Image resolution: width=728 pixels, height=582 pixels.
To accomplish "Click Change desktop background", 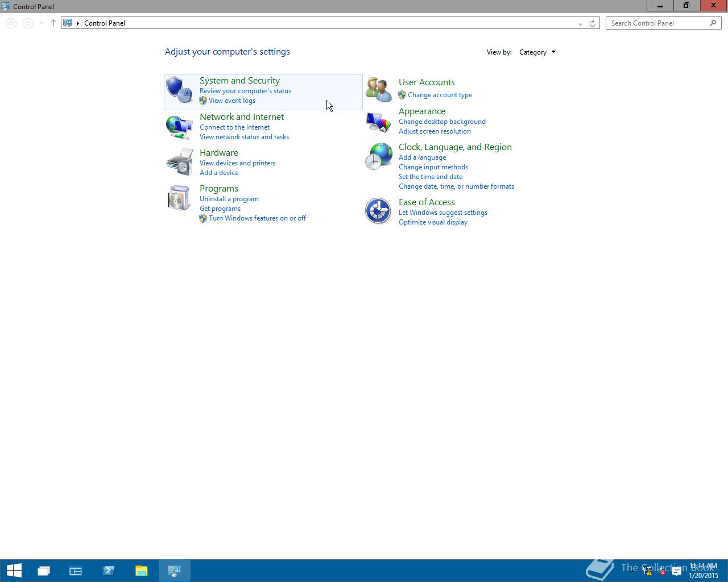I will (x=442, y=122).
